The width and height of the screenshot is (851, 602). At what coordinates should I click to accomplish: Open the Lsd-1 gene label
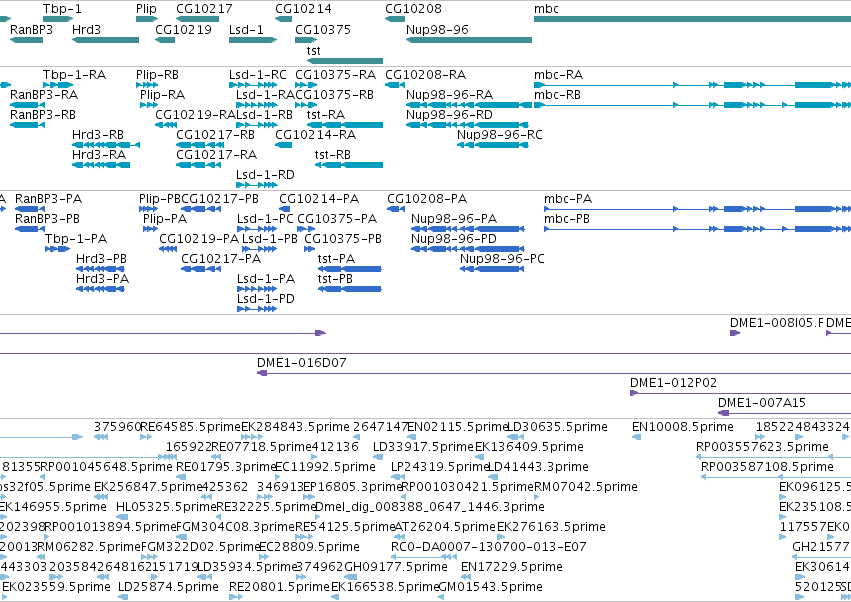click(x=246, y=29)
